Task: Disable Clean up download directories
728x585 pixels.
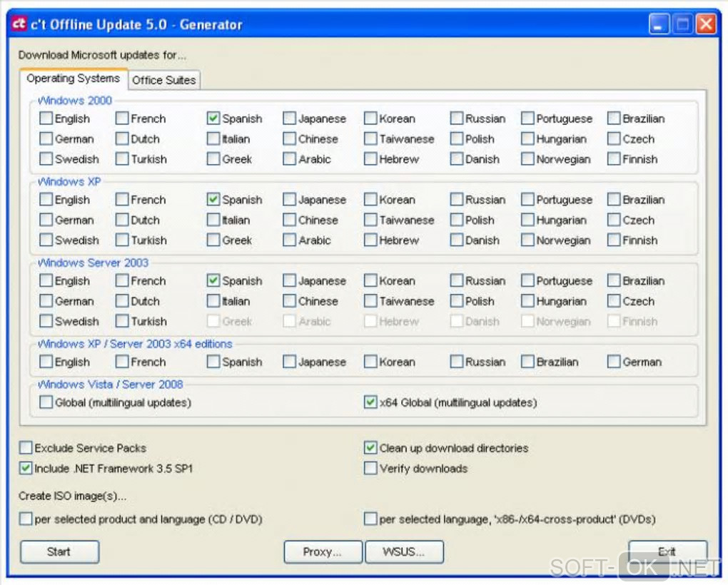Action: click(x=370, y=448)
